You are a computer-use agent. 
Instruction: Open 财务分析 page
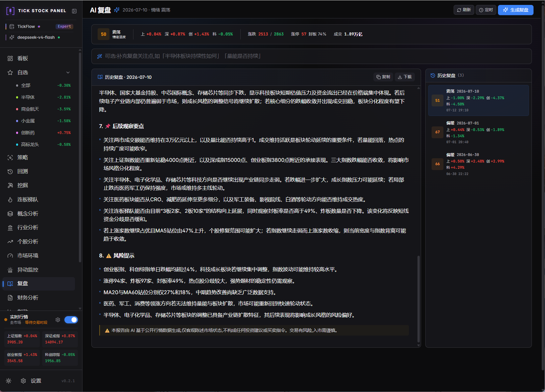pyautogui.click(x=39, y=298)
